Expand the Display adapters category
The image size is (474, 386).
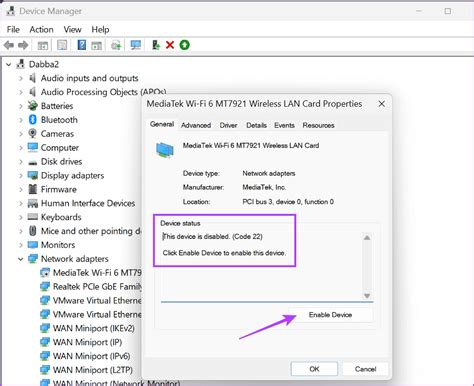click(21, 176)
